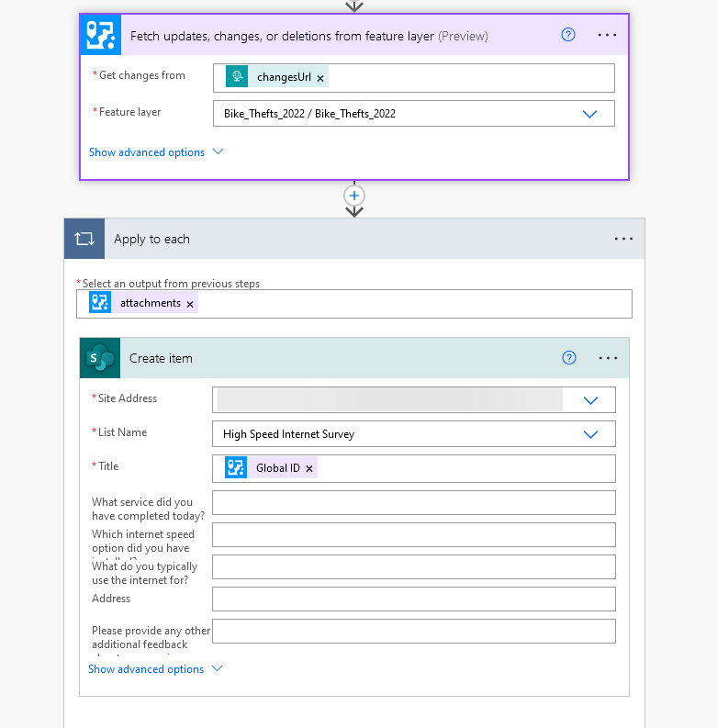This screenshot has width=717, height=728.
Task: Expand the Feature layer dropdown
Action: pyautogui.click(x=589, y=114)
